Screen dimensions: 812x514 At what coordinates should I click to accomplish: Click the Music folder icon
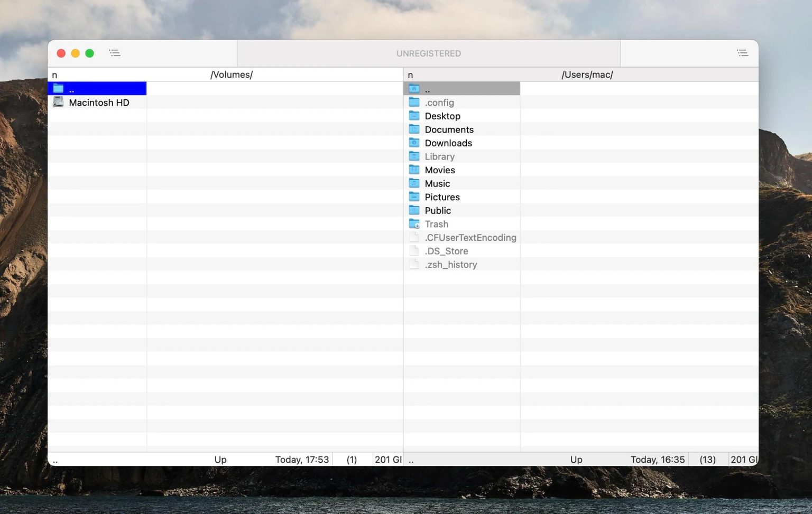[x=414, y=183]
